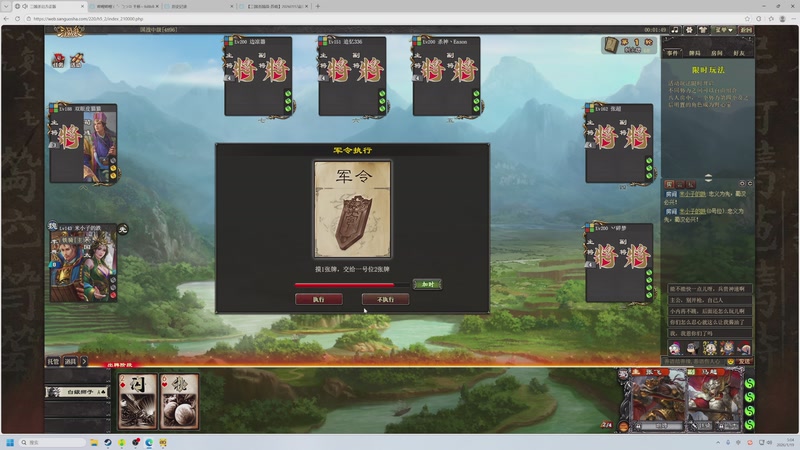This screenshot has height=450, width=800.
Task: Click the bottom green yin-yang health token
Action: (749, 424)
